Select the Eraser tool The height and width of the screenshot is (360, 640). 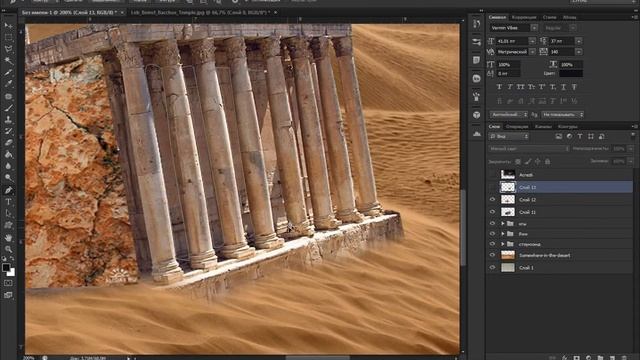coord(8,143)
